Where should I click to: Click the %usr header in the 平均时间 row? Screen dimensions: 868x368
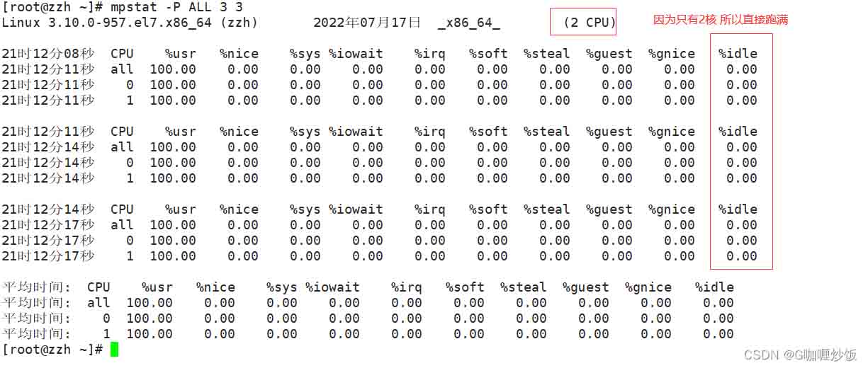(157, 287)
